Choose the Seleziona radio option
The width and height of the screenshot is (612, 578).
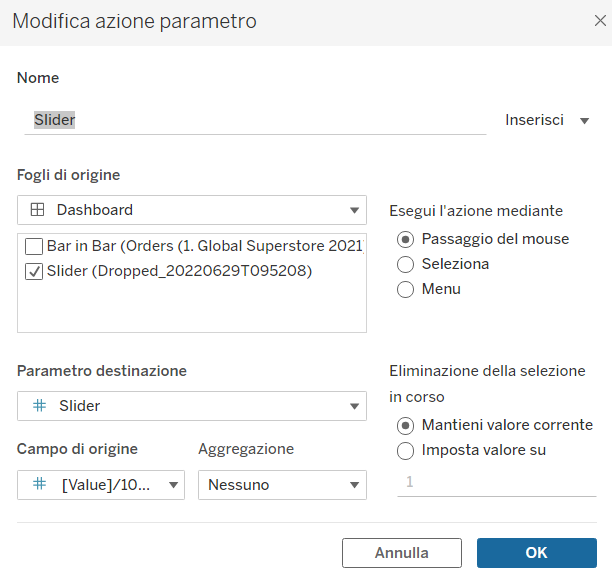[x=405, y=264]
